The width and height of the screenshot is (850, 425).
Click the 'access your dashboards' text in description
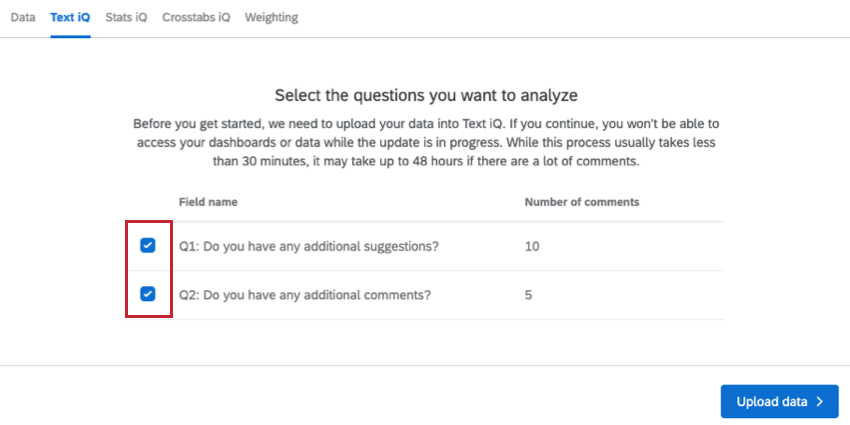tap(198, 143)
